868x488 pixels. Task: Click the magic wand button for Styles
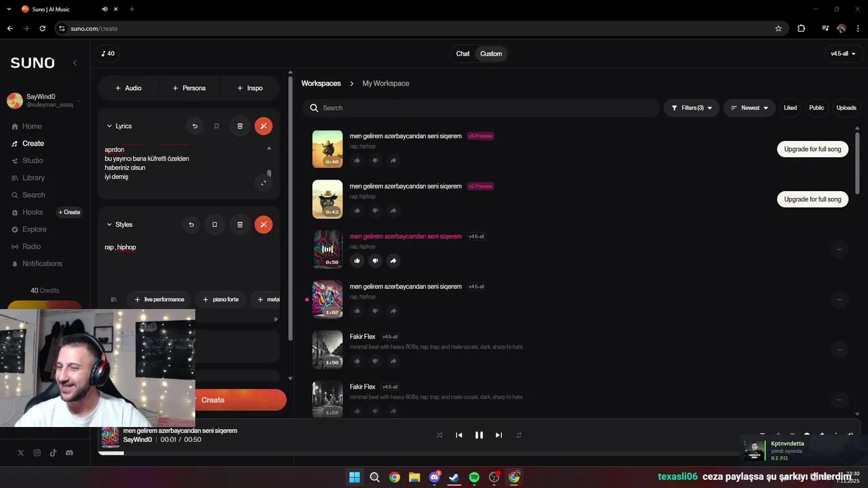(263, 224)
